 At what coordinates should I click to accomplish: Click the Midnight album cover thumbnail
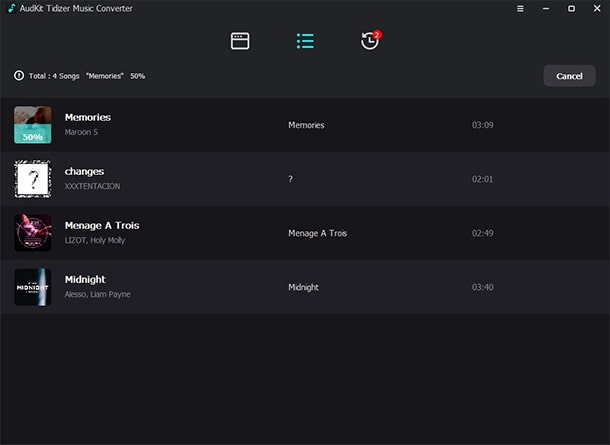point(33,287)
